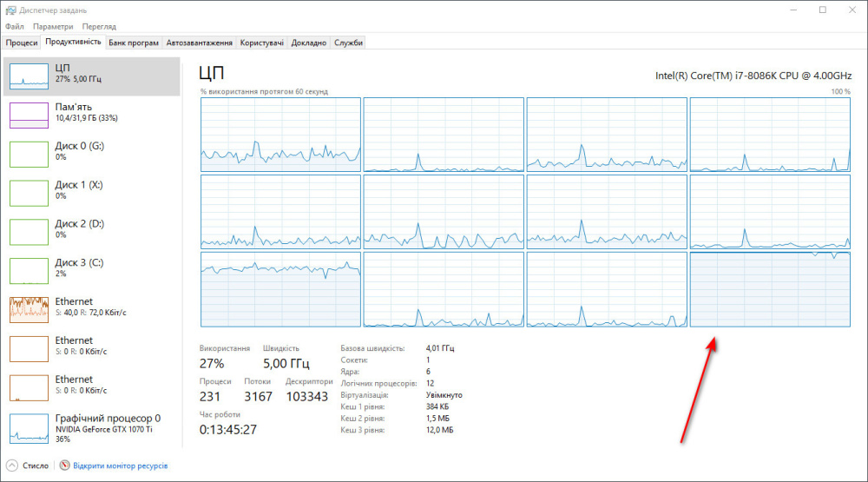Select Диск 1 (X:) graph icon
Image resolution: width=868 pixels, height=482 pixels.
tap(29, 193)
